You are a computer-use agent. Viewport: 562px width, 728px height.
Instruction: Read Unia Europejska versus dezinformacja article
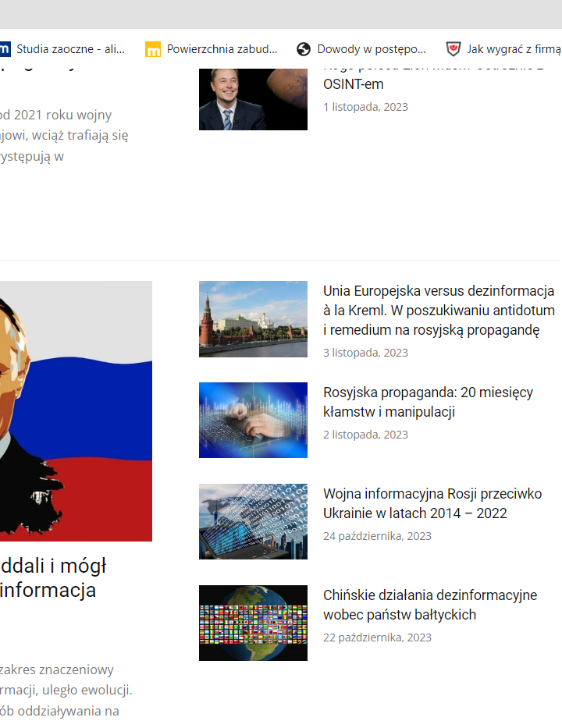[x=439, y=310]
